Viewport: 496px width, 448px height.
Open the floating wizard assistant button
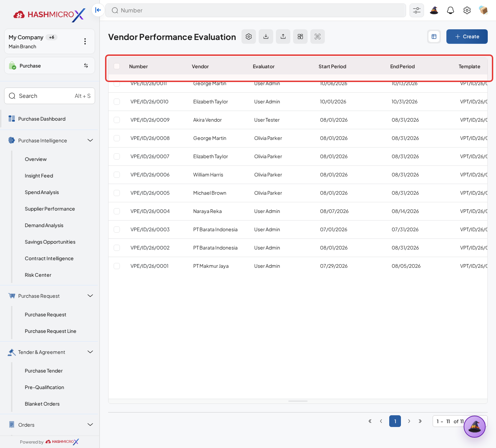coord(475,427)
